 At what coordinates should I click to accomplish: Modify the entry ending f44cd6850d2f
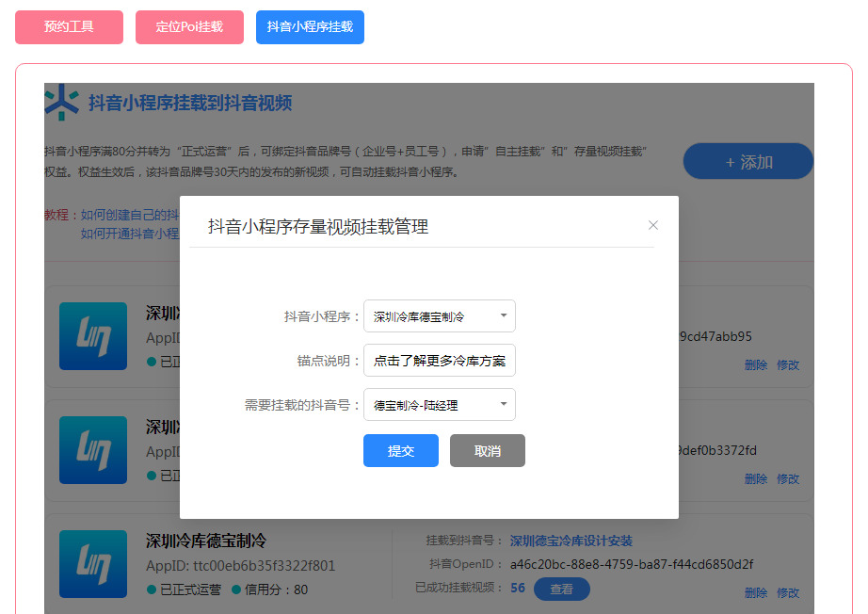pos(788,593)
